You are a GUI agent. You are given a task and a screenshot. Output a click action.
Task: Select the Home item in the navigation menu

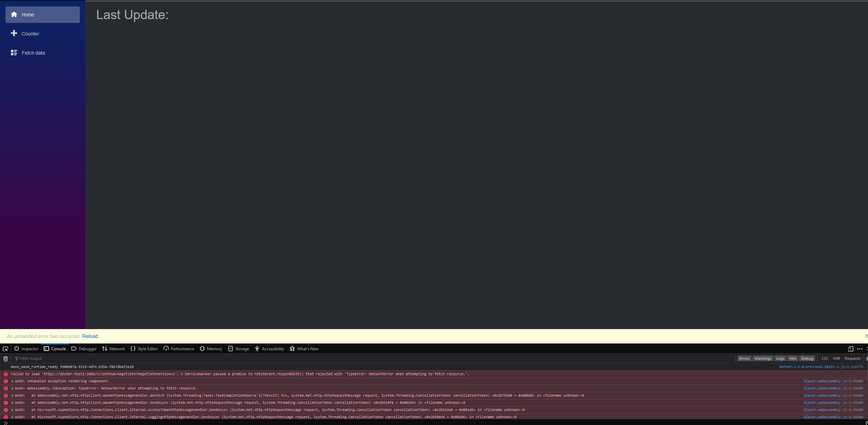pyautogui.click(x=28, y=14)
